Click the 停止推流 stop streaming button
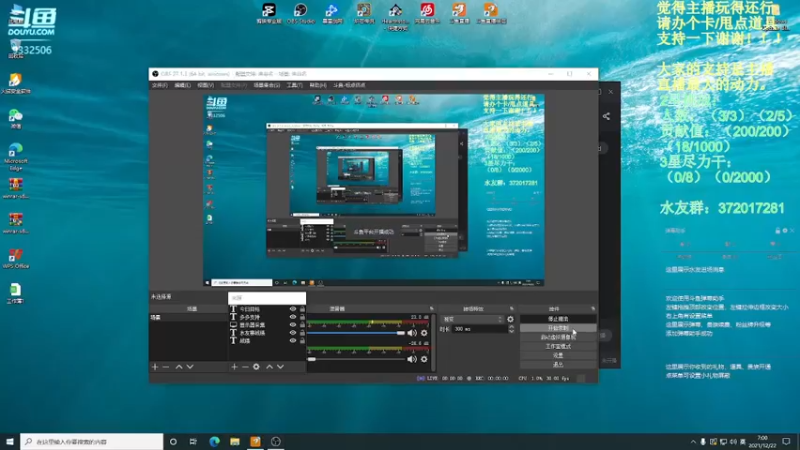Screen dimensions: 800x450 558,319
